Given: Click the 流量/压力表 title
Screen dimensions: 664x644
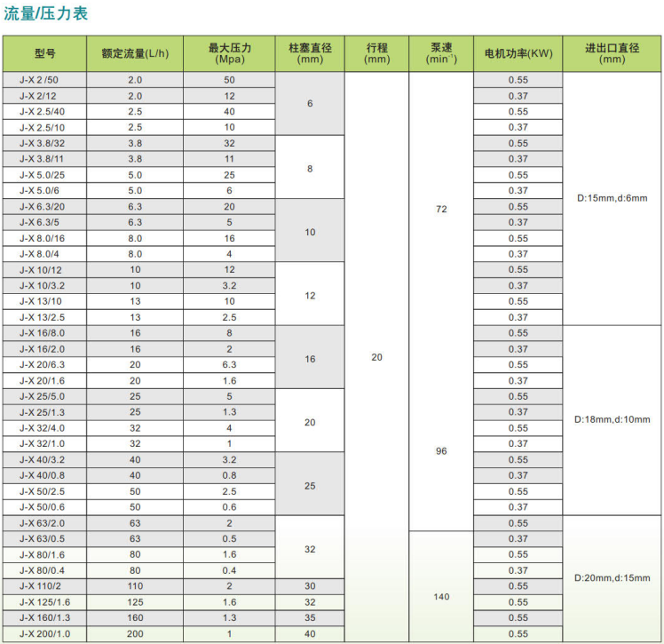Looking at the screenshot, I should [x=46, y=13].
